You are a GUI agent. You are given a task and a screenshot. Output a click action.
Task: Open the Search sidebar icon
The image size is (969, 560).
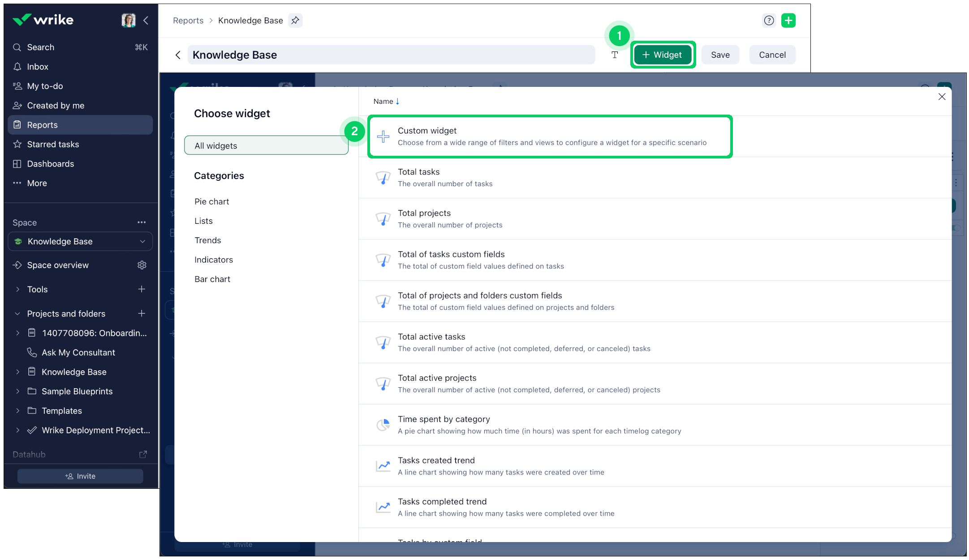(x=17, y=47)
